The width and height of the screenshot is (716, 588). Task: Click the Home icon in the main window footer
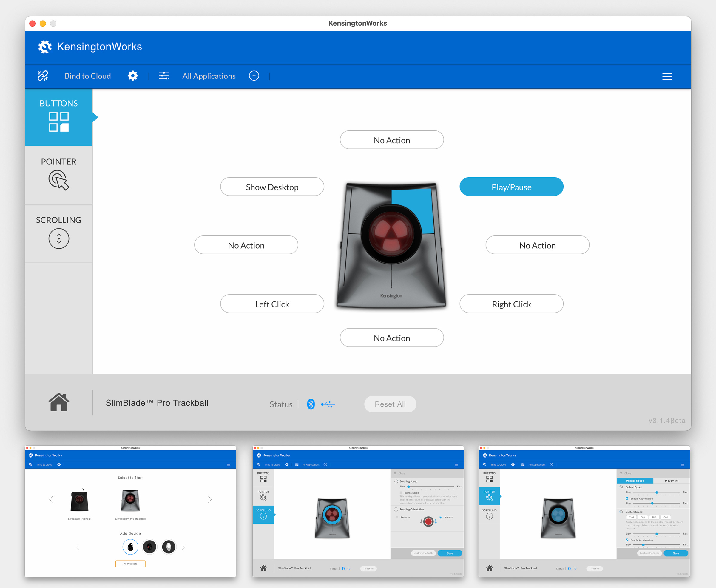pos(59,402)
